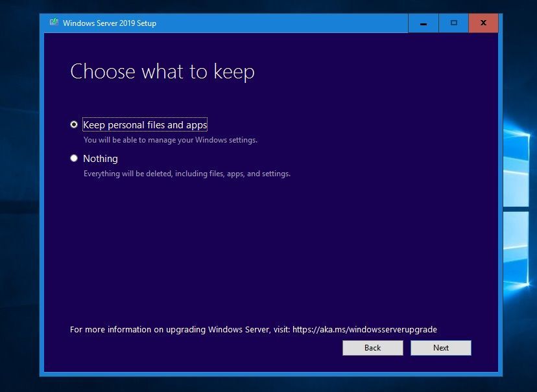Image resolution: width=537 pixels, height=392 pixels.
Task: Close the Windows Server 2019 Setup window
Action: 483,23
